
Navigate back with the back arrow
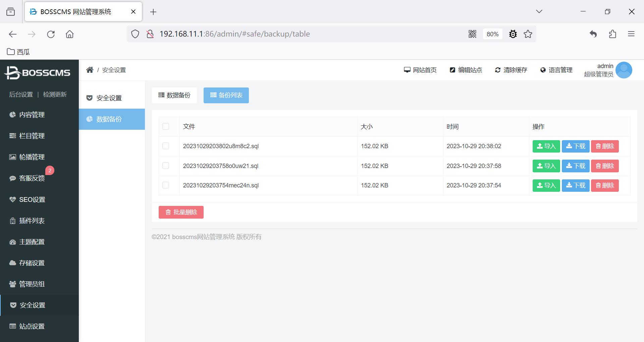(13, 34)
